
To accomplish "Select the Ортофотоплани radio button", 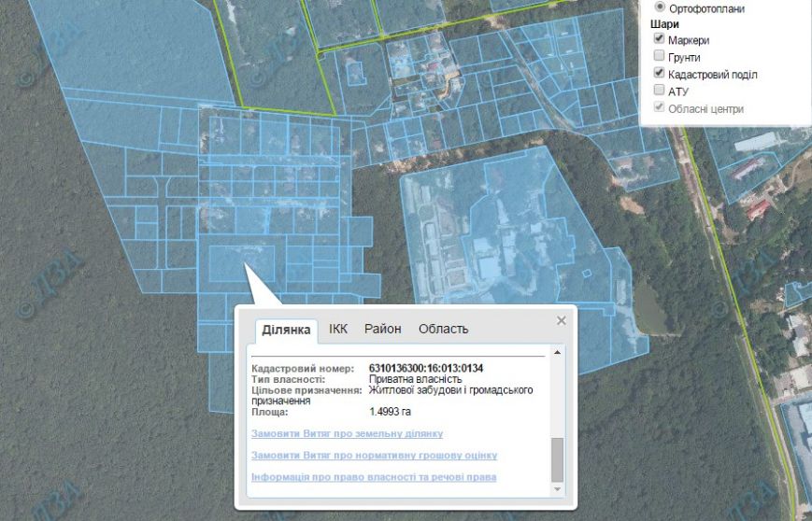I will tap(660, 7).
